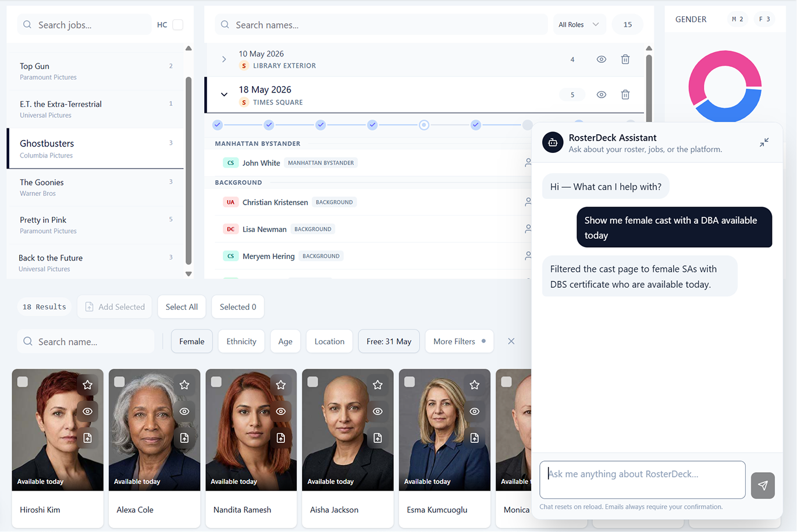The height and width of the screenshot is (532, 797).
Task: Add Nandita Ramesh to job with the document icon
Action: (281, 438)
